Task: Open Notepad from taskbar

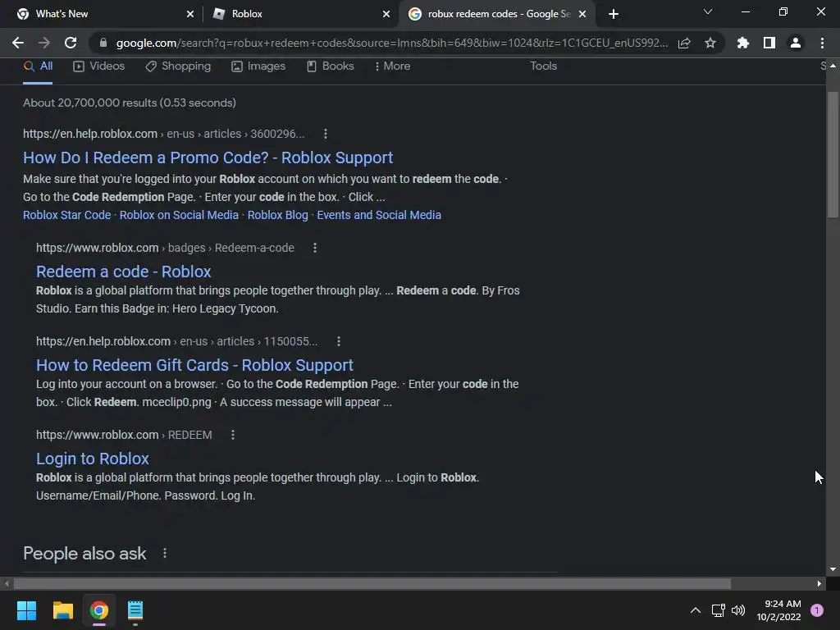Action: tap(135, 610)
